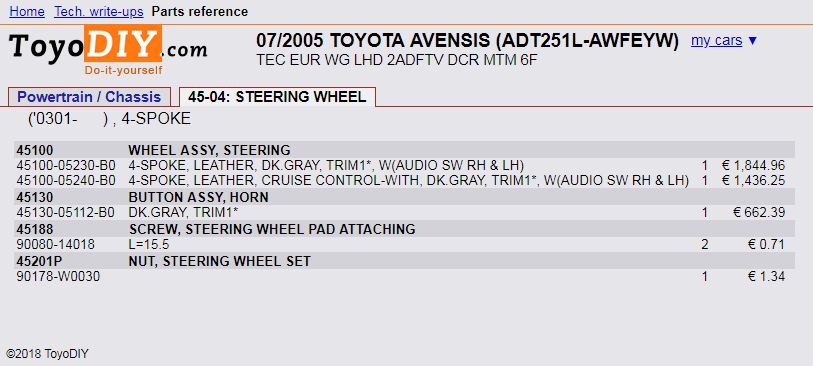The image size is (813, 366).
Task: Click the € 1,844.96 price
Action: pos(753,166)
